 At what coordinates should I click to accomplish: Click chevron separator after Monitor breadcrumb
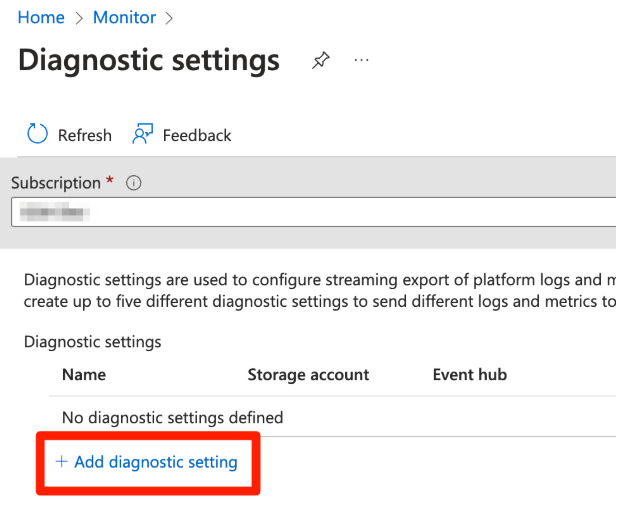tap(170, 18)
